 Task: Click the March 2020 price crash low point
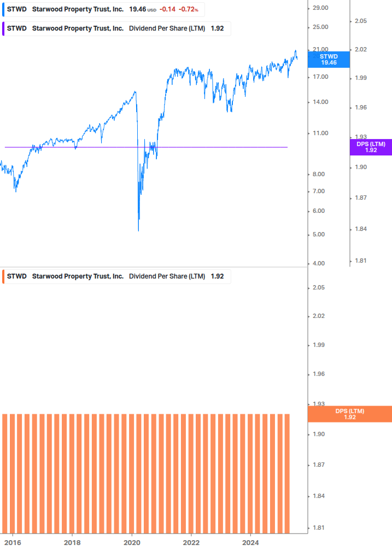click(138, 230)
